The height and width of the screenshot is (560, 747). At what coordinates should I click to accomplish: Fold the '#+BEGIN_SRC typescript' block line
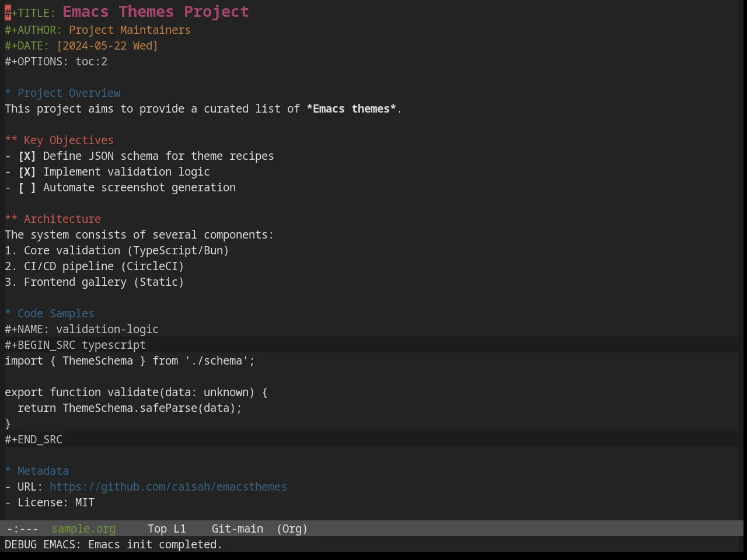(x=75, y=345)
